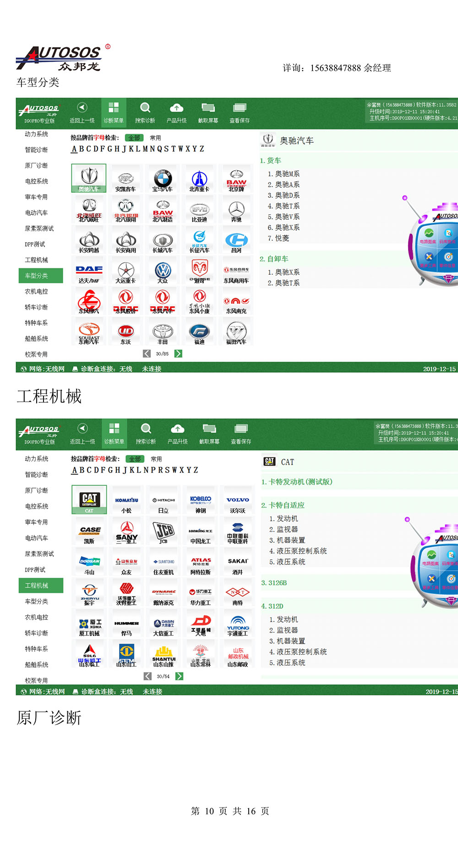Open the Volkswagen 大众 brand logo
The image size is (458, 868).
163,271
